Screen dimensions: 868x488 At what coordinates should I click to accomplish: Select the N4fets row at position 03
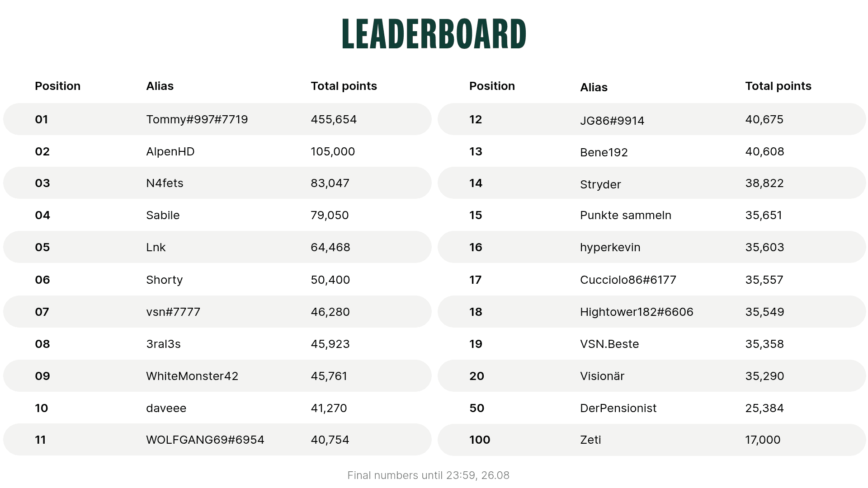217,183
